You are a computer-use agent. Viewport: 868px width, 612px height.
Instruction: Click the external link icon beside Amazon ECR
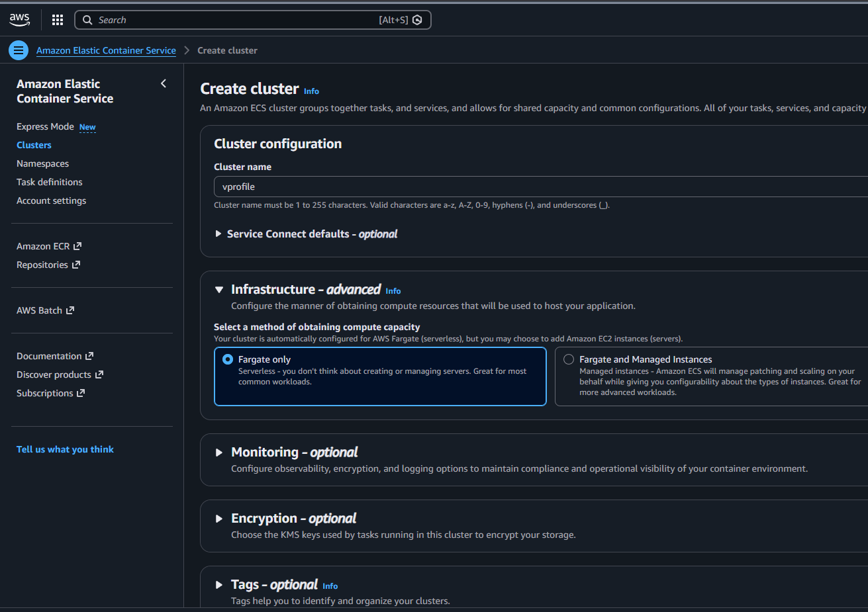[x=77, y=246]
